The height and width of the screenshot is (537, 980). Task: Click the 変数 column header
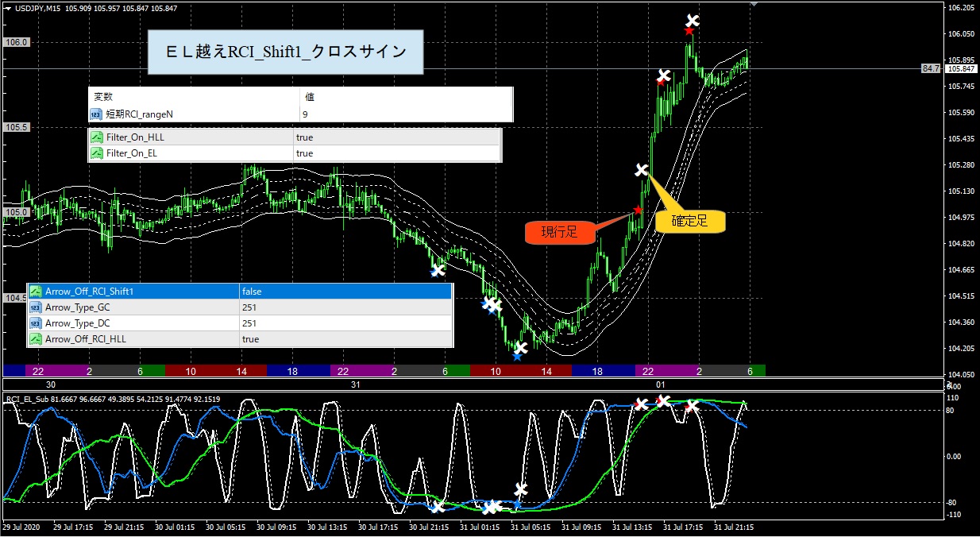[x=104, y=96]
